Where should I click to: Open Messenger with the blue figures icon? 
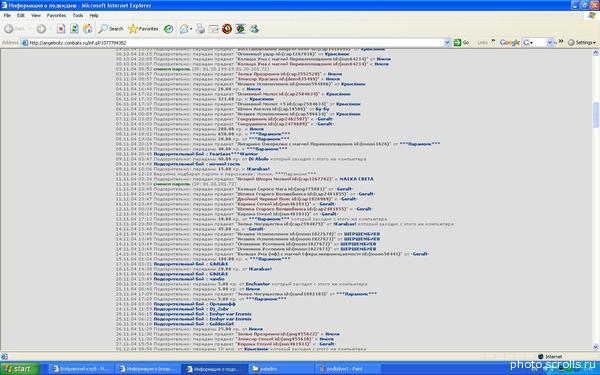tap(254, 29)
